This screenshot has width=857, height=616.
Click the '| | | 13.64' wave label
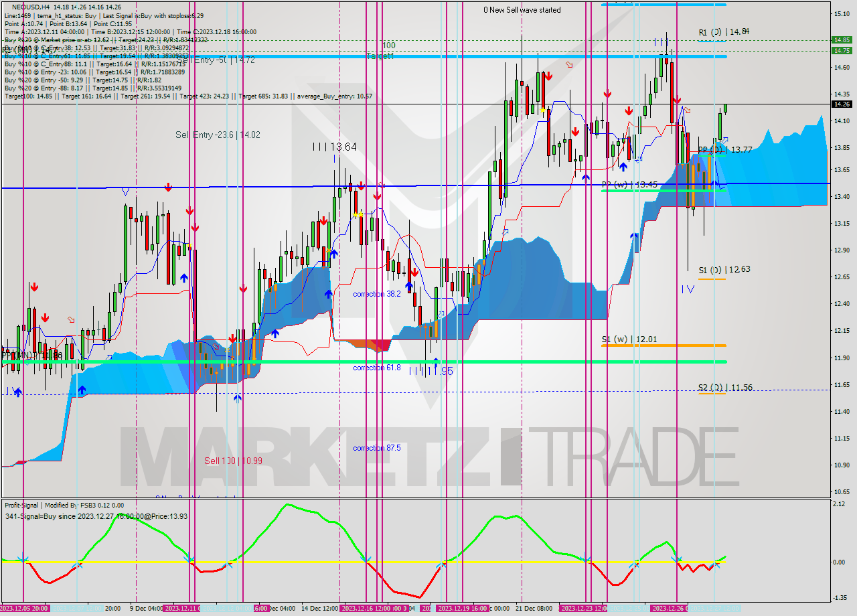pos(333,147)
